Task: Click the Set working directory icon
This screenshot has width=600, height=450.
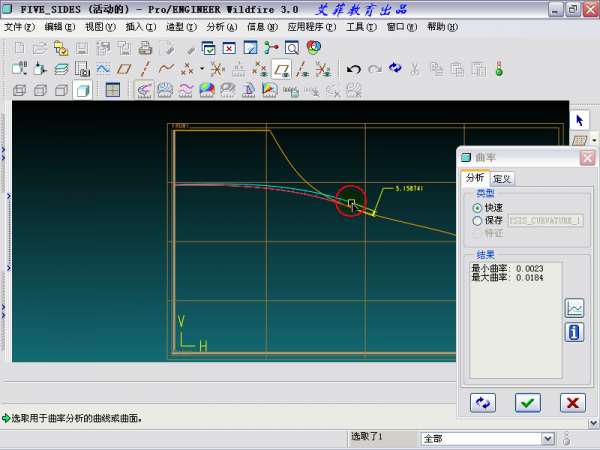Action: 60,48
